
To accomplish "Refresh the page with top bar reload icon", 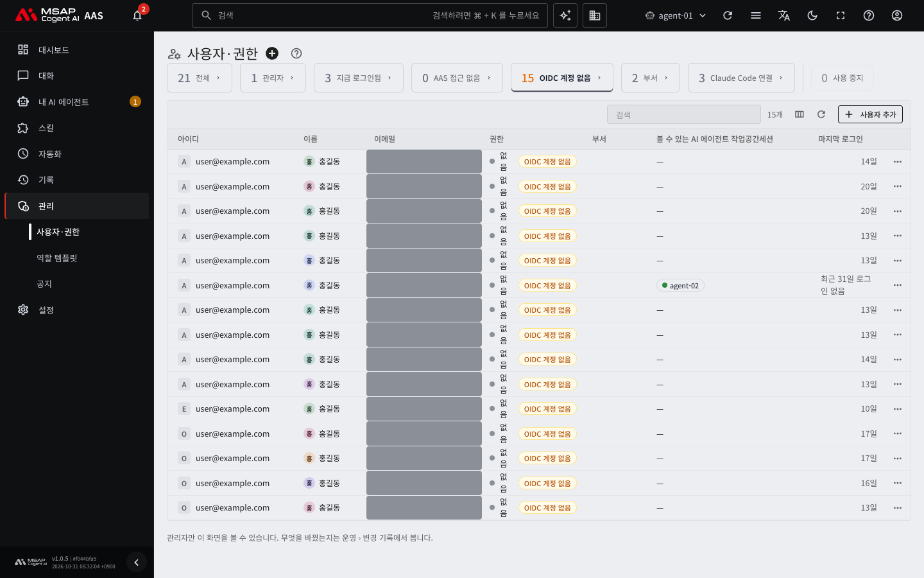I will click(x=728, y=15).
